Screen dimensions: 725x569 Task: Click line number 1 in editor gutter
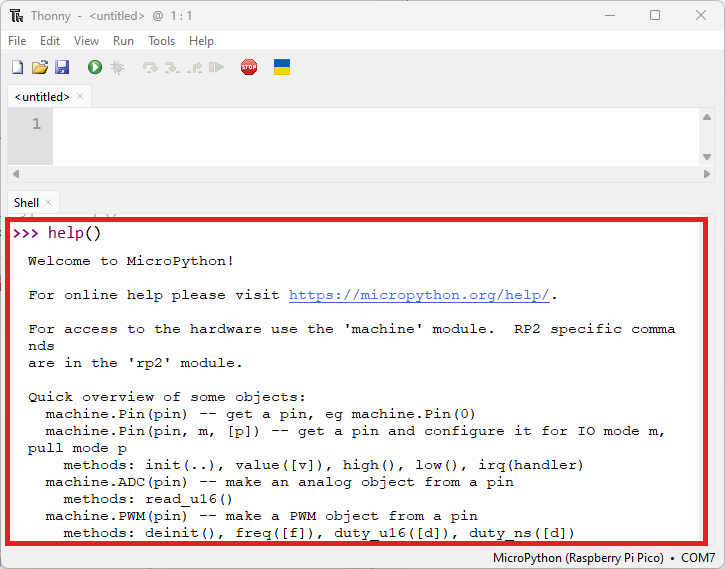coord(37,124)
